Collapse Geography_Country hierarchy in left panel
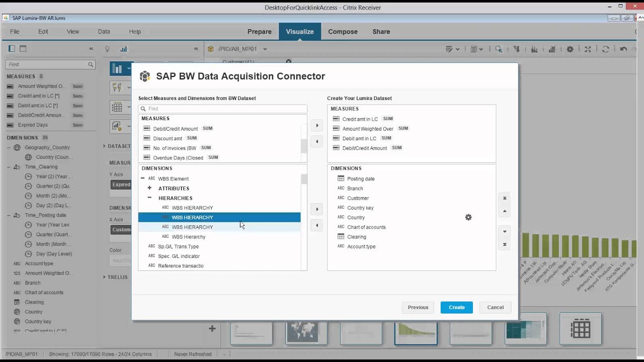Screen dimensions: 644x362 click(x=9, y=147)
